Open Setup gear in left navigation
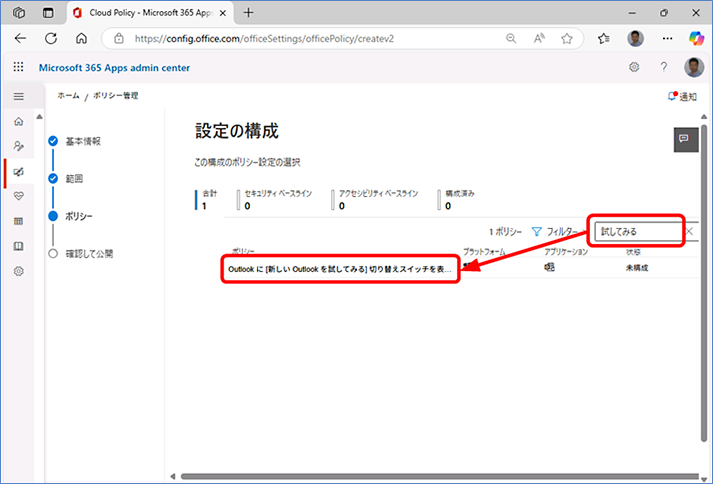This screenshot has height=484, width=713. [19, 271]
